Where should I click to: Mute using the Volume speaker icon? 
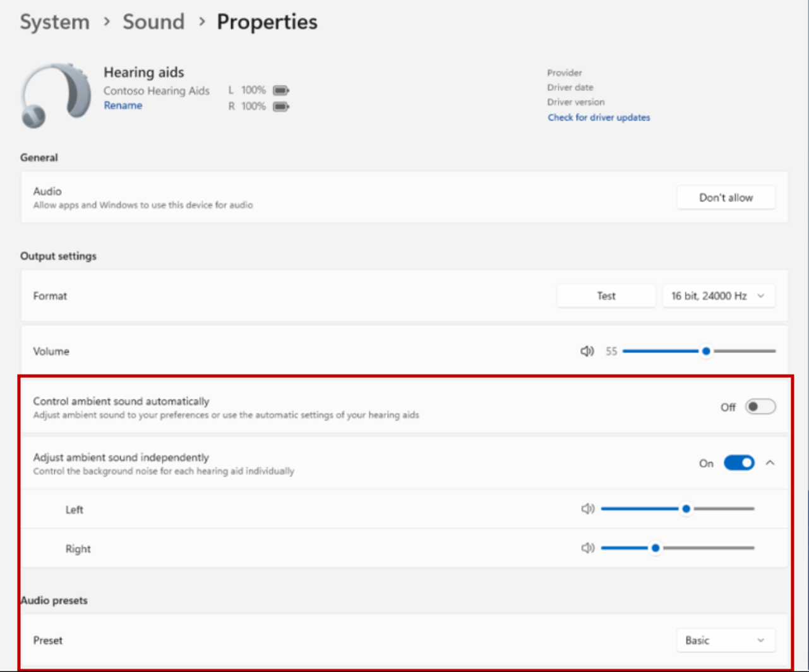point(587,351)
